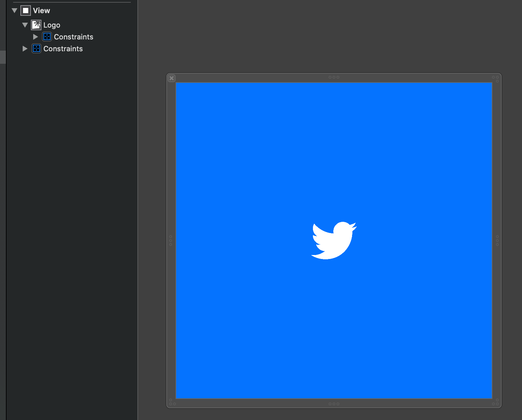The image size is (522, 420).
Task: Click the left edge resize handle dots
Action: pos(171,241)
